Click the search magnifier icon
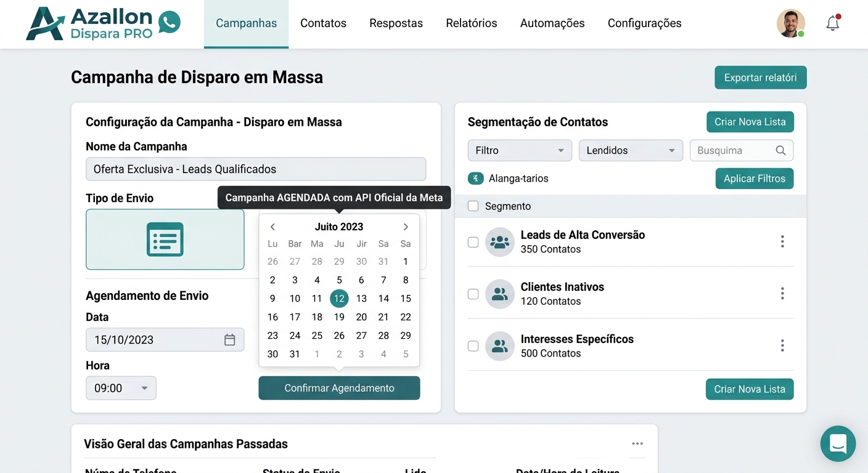 tap(780, 150)
